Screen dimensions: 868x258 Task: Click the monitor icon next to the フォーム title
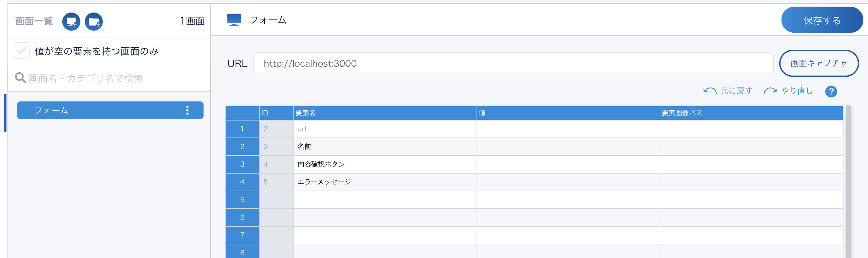coord(234,20)
